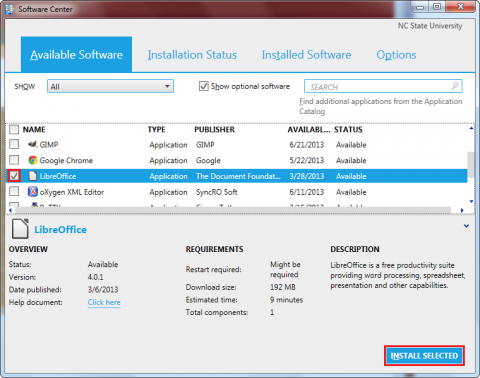Check the GIMP row checkbox
This screenshot has height=378, width=480.
coord(14,144)
